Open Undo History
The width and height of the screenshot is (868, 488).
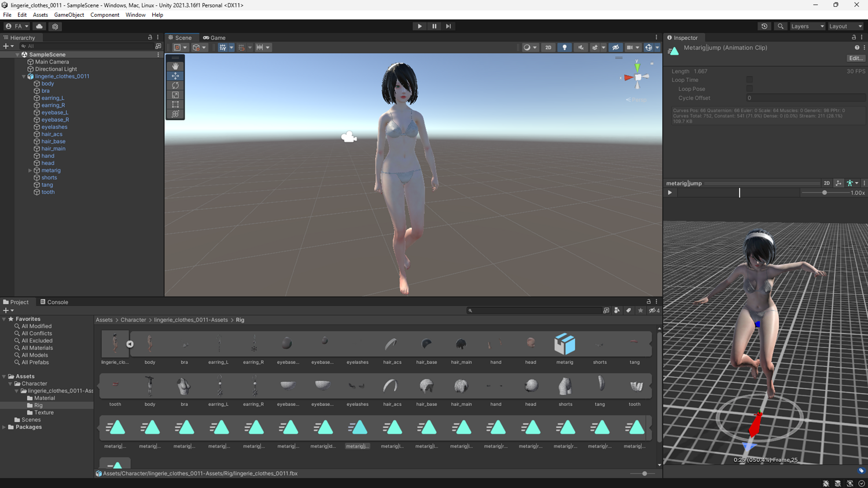coord(764,26)
